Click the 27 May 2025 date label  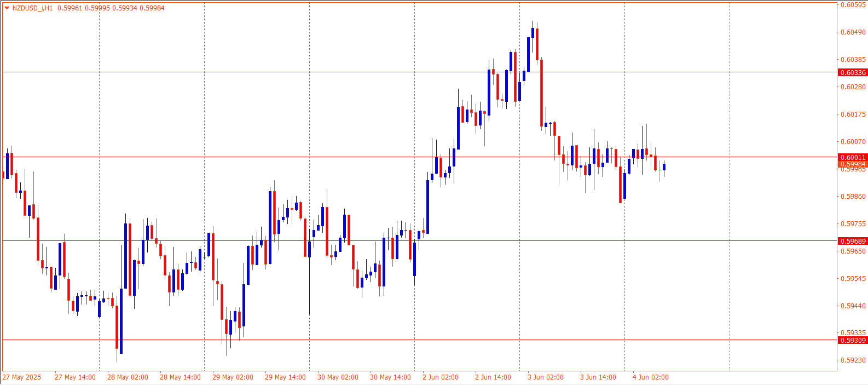pyautogui.click(x=22, y=377)
